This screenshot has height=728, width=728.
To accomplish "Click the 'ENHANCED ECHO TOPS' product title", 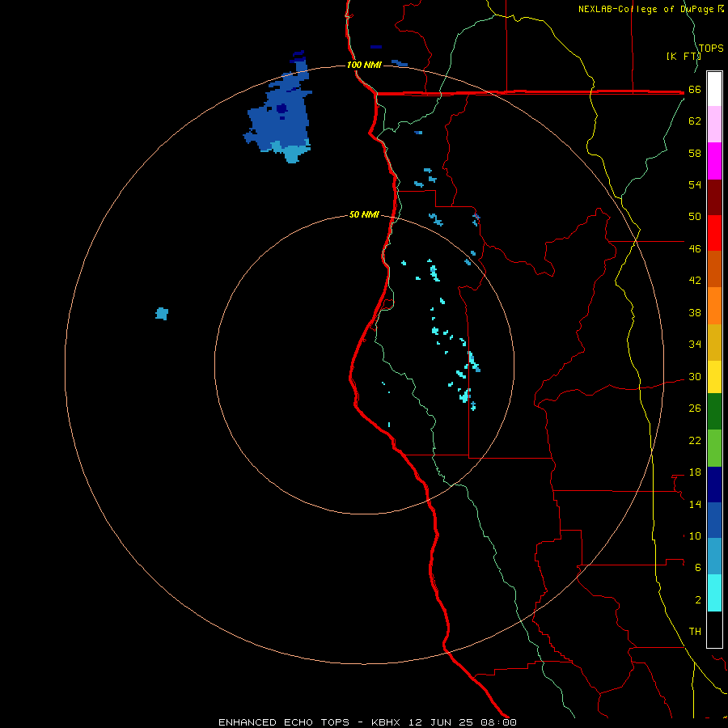I will [x=284, y=722].
